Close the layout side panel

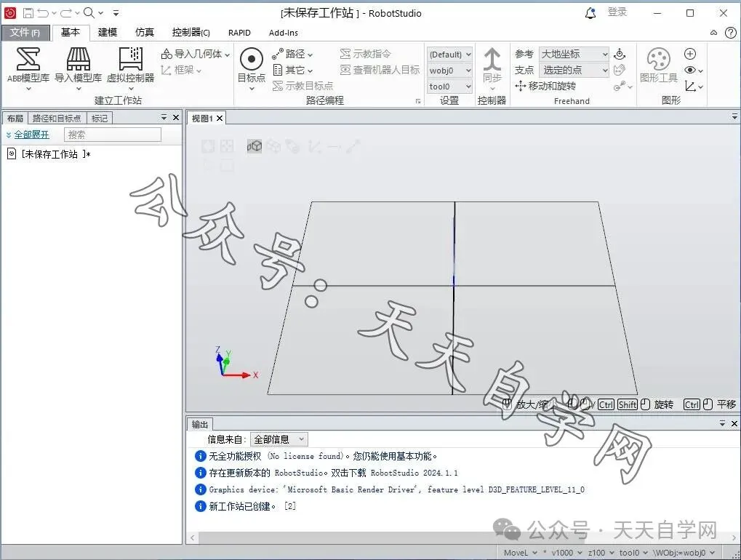176,117
